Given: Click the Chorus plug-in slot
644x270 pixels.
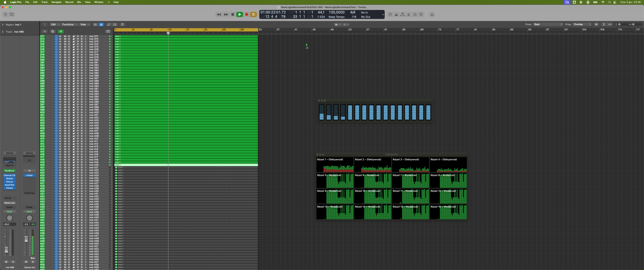Looking at the screenshot, I should pyautogui.click(x=10, y=182).
